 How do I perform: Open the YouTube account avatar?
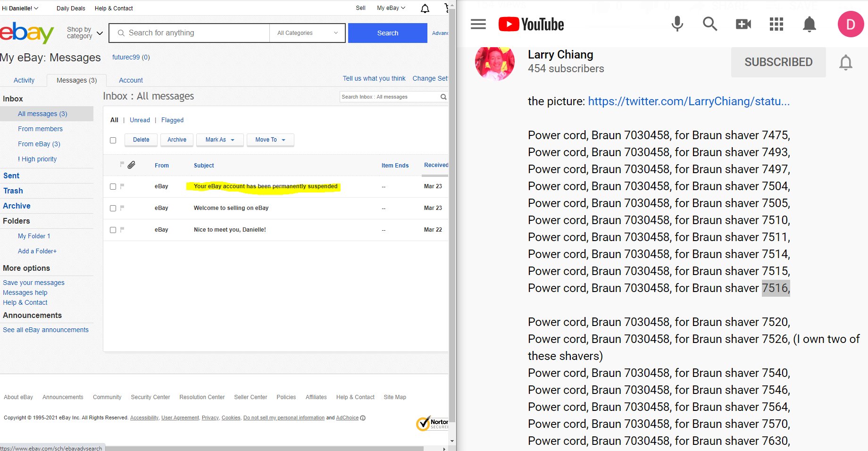coord(850,24)
